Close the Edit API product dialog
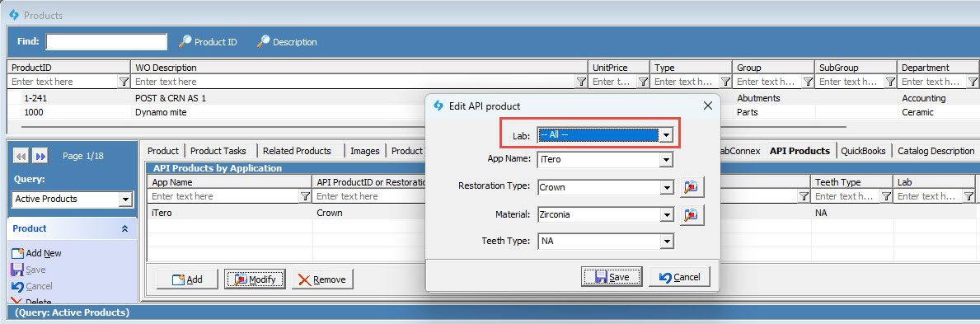 (x=707, y=106)
